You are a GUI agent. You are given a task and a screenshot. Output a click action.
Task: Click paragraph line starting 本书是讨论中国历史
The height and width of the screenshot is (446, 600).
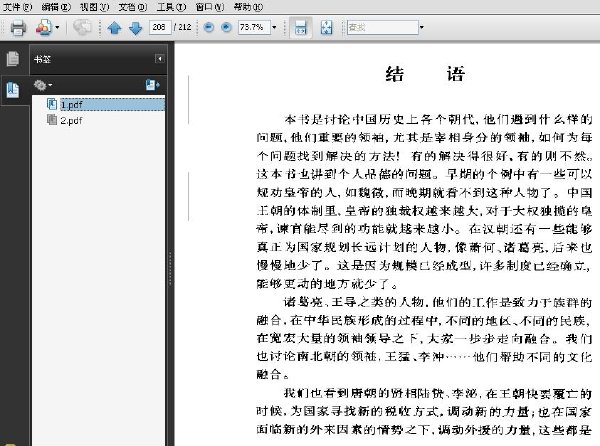[x=438, y=120]
